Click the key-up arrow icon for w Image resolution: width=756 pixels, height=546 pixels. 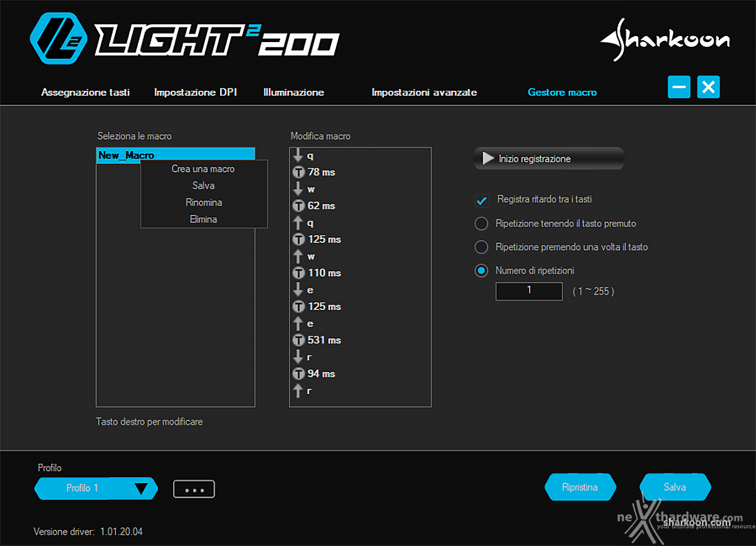[x=298, y=256]
